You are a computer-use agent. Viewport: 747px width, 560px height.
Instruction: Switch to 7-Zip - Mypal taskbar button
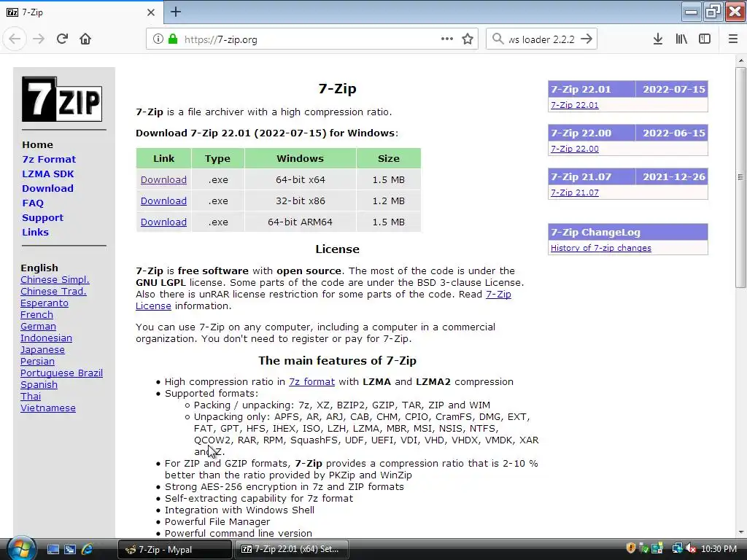[174, 549]
